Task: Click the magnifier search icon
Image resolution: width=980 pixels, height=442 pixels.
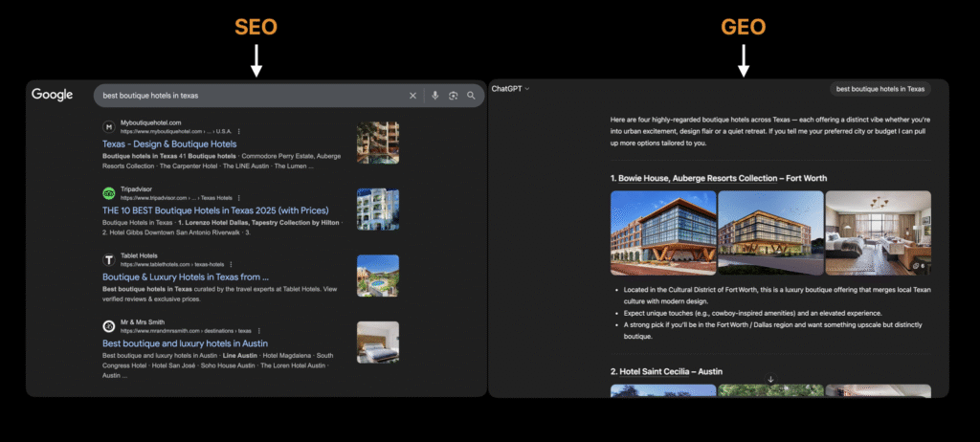Action: 471,96
